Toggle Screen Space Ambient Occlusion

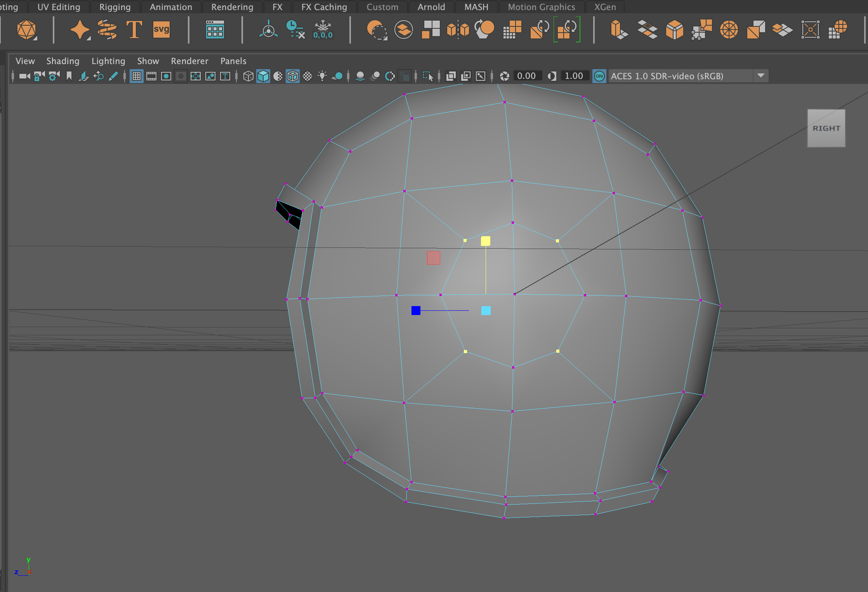[x=360, y=76]
